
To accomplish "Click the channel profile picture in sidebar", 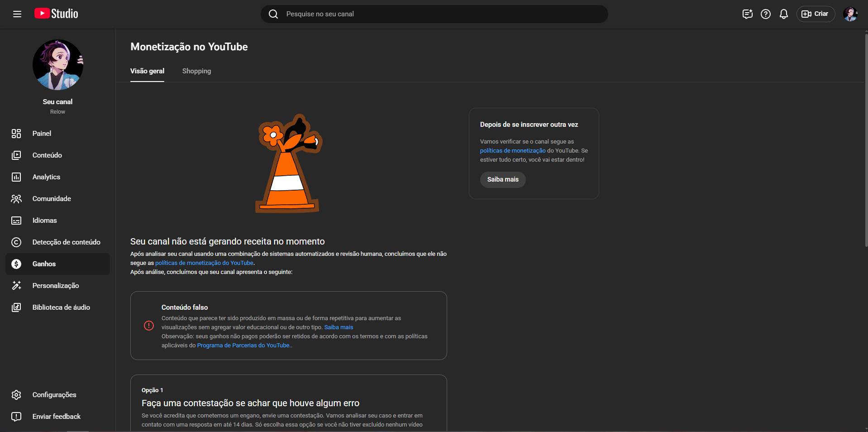I will click(x=58, y=65).
